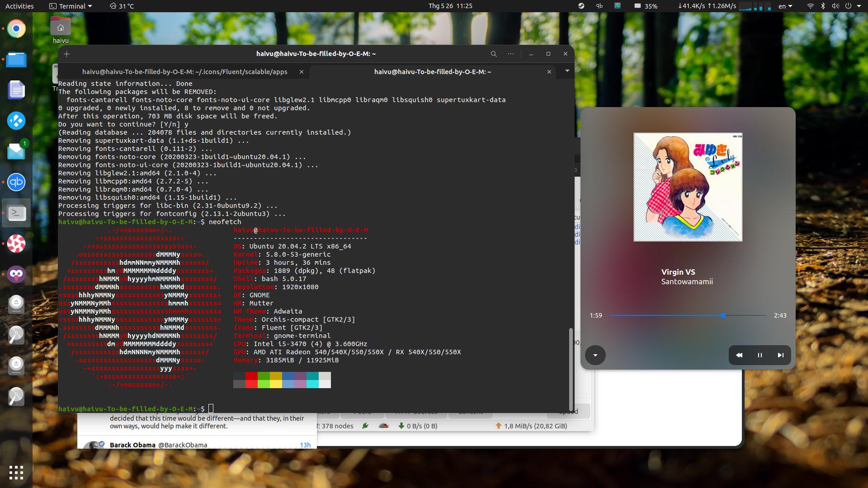Click the Barack Obama name in tweet
Screen dimensions: 868x488
tap(132, 445)
